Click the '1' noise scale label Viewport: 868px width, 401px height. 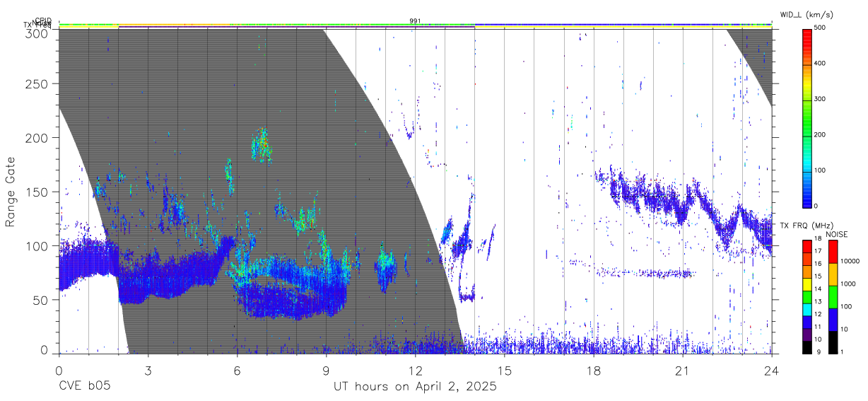[x=842, y=351]
